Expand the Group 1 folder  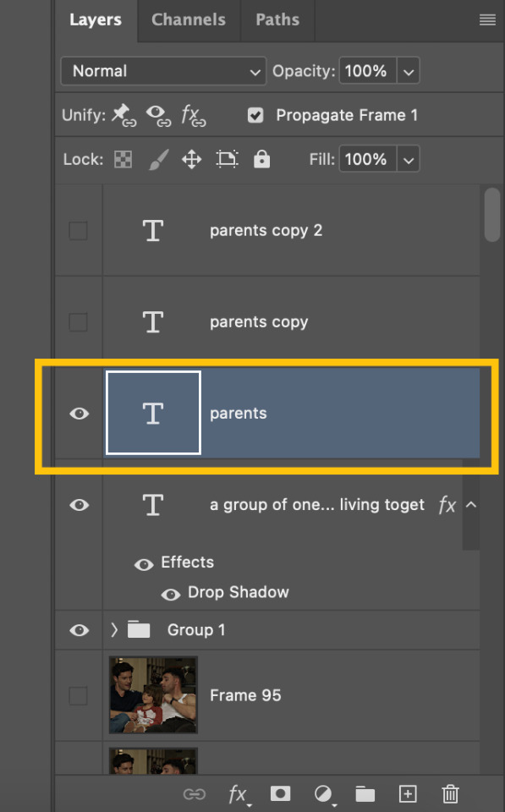click(x=114, y=629)
